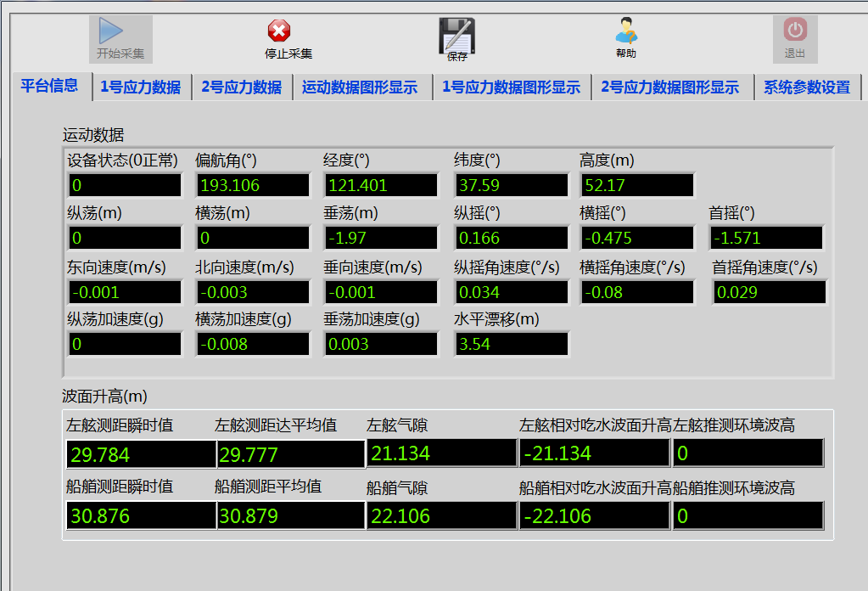Click the 开始采集 play icon
This screenshot has width=868, height=591.
(x=110, y=31)
